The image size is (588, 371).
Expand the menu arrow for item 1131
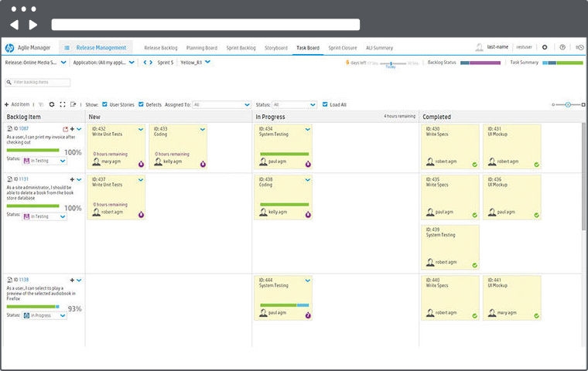coord(79,179)
